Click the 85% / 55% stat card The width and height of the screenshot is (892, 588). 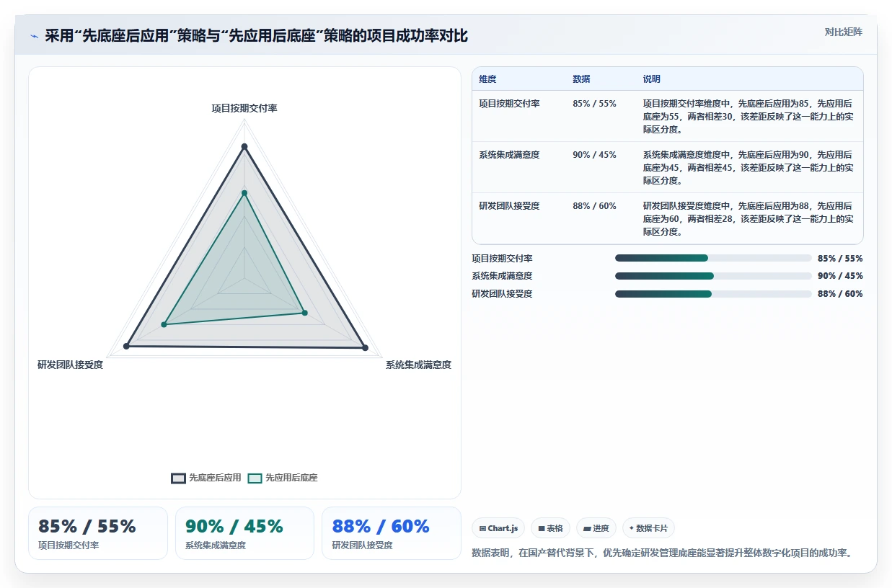point(98,533)
